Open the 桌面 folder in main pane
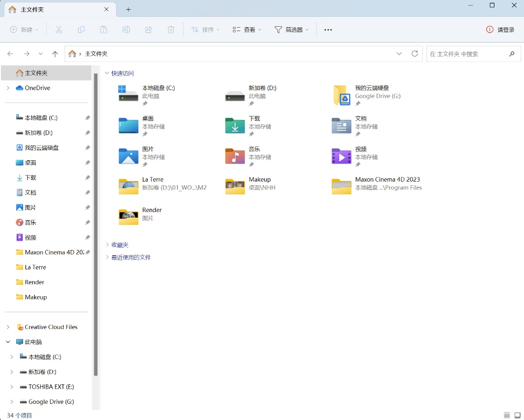Viewport: 524px width, 420px height. click(142, 126)
